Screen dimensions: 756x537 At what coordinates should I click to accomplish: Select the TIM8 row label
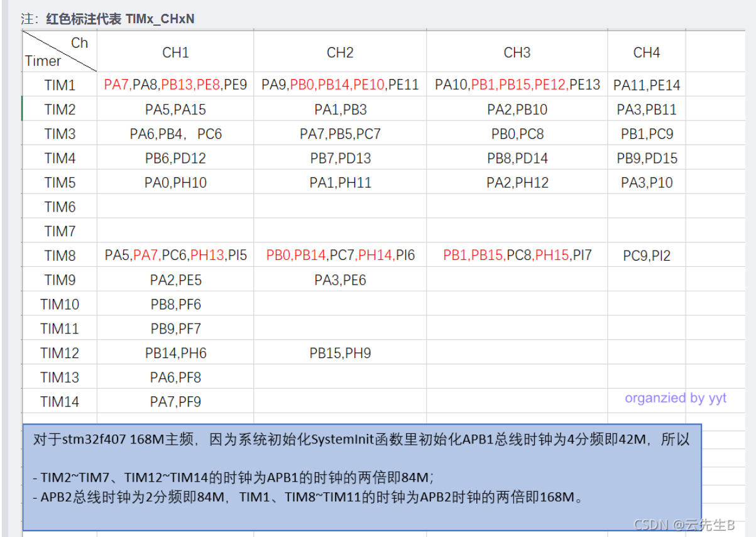point(60,256)
